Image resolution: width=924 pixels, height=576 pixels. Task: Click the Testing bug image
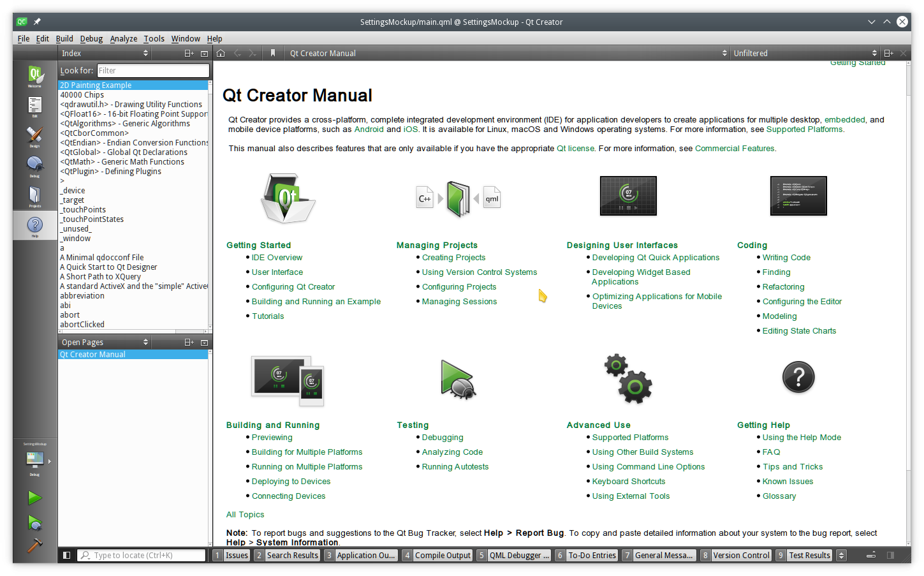click(458, 380)
